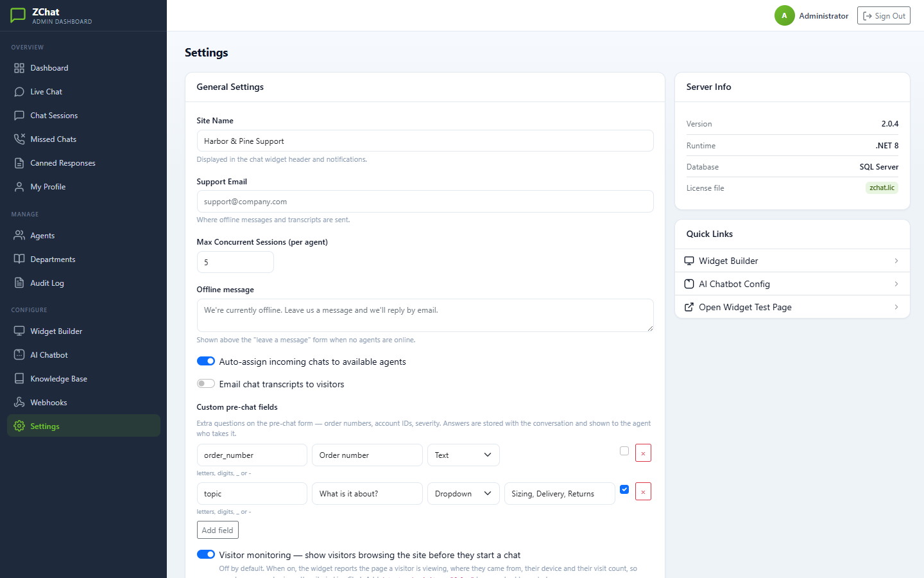Expand the Widget Builder quick link chevron
Viewport: 924px width, 578px height.
click(896, 261)
